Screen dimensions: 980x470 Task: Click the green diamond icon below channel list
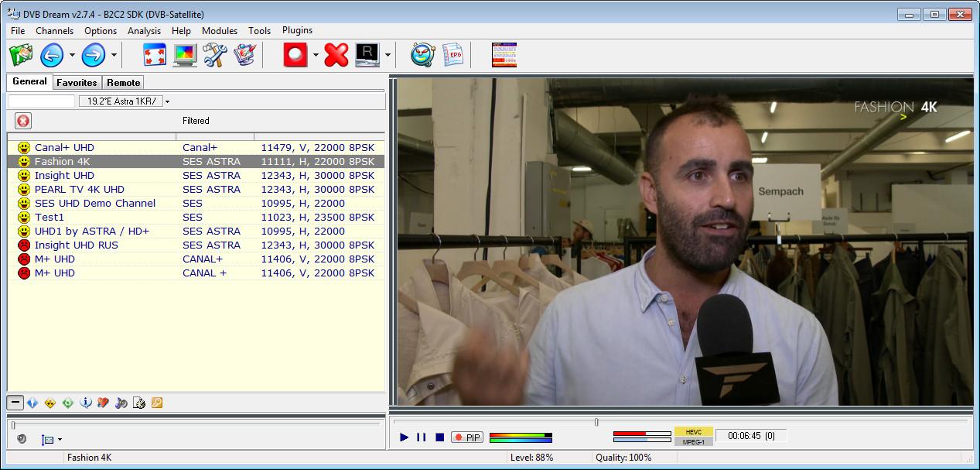click(68, 403)
